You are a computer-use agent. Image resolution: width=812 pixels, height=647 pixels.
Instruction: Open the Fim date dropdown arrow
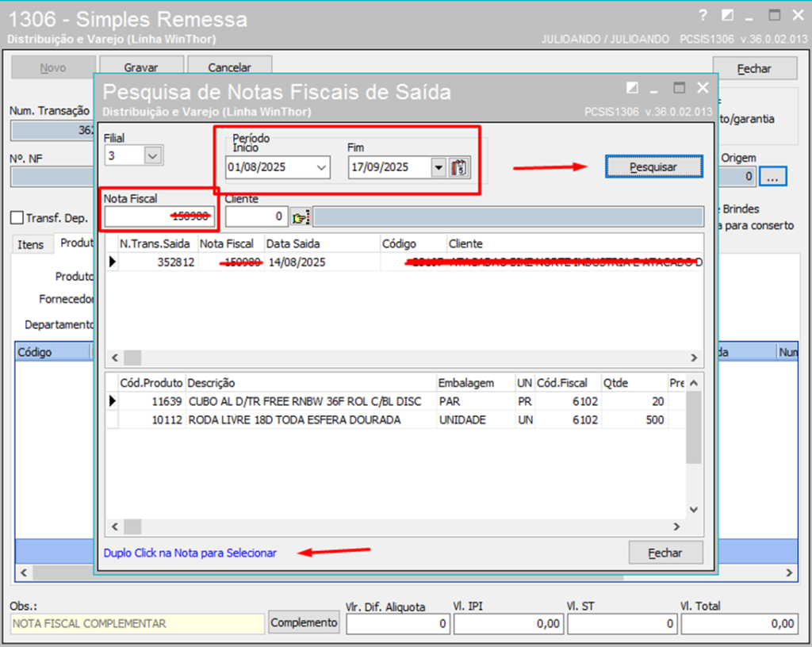(439, 167)
